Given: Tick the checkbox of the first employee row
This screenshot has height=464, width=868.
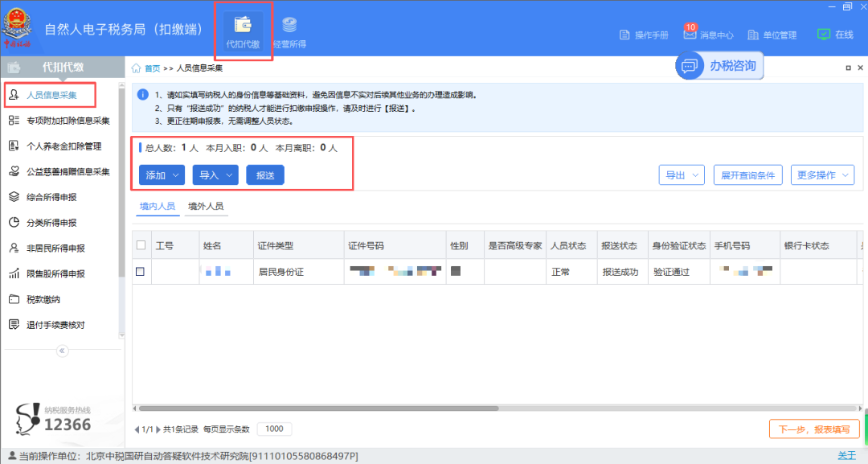Looking at the screenshot, I should pyautogui.click(x=141, y=272).
